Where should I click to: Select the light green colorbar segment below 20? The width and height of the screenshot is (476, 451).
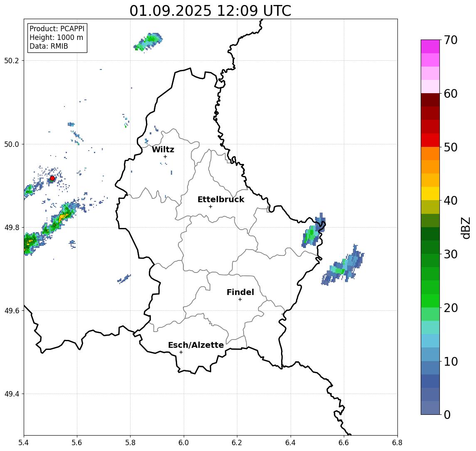(x=430, y=314)
